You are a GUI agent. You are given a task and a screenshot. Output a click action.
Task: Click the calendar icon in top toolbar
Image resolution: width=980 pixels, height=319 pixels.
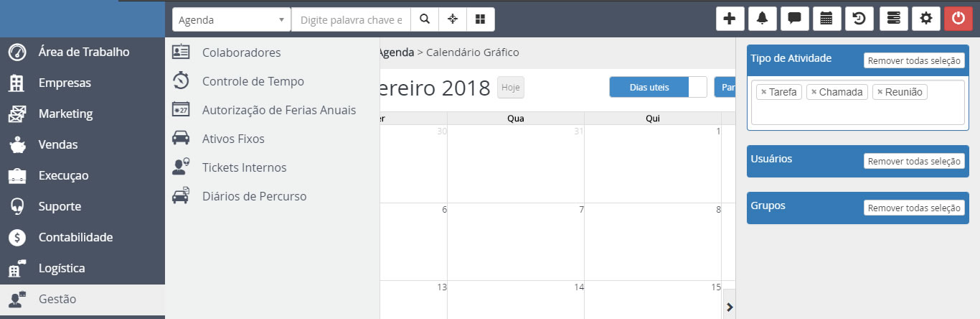coord(826,19)
